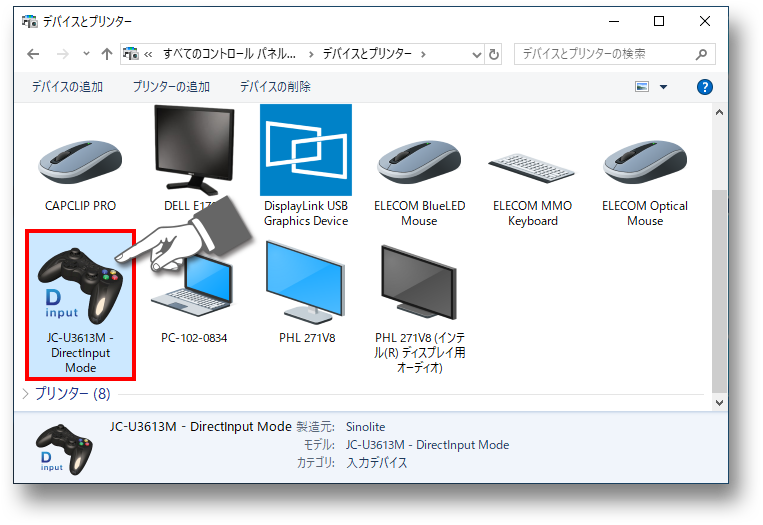Image resolution: width=763 pixels, height=525 pixels.
Task: Click the window icon in title bar
Action: [30, 21]
